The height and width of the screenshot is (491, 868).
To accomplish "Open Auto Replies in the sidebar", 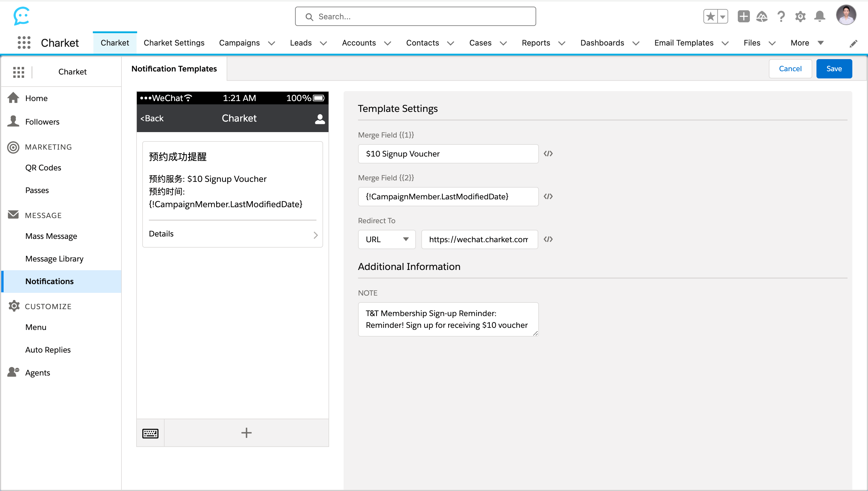I will 48,350.
